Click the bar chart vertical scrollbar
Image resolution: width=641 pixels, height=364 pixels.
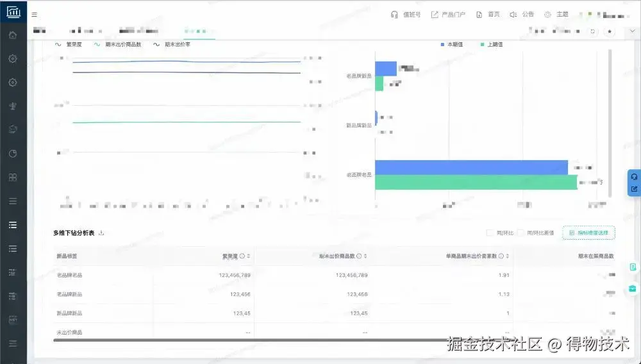[610, 122]
